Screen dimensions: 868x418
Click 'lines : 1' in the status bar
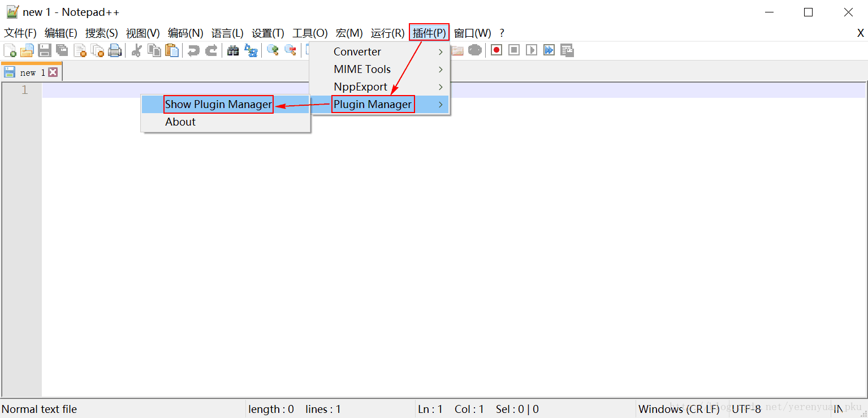pos(323,409)
